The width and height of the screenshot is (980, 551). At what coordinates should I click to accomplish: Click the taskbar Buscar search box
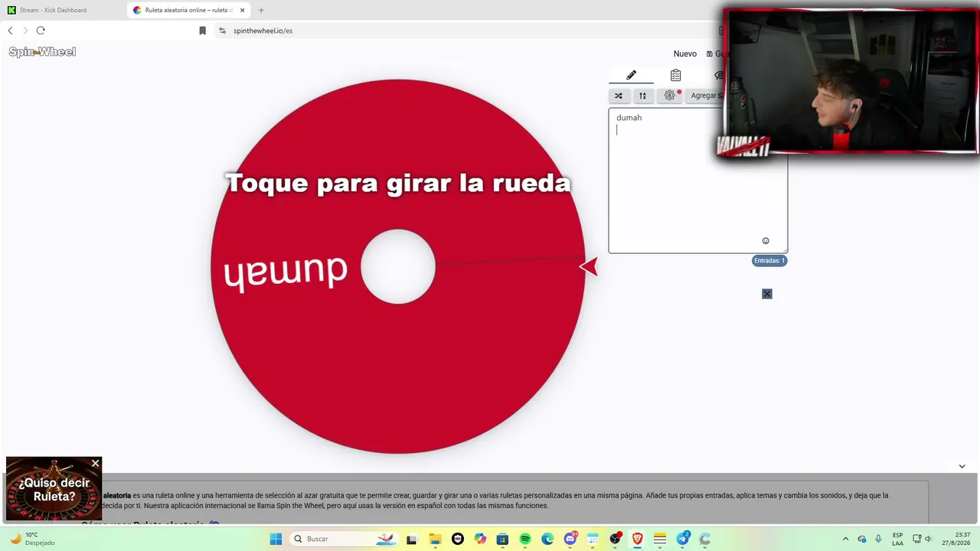pos(345,539)
